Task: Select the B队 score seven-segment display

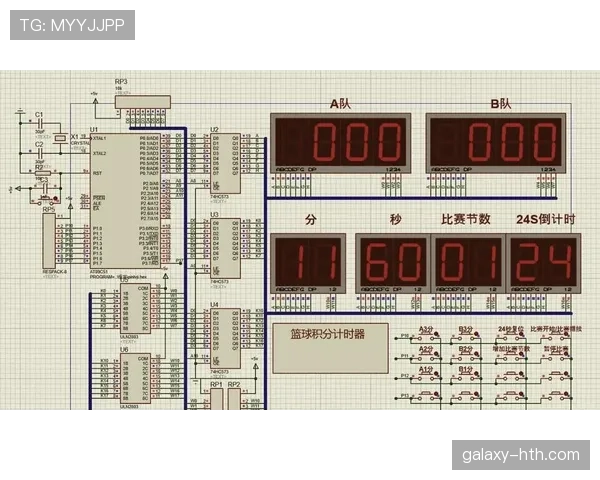Action: pyautogui.click(x=496, y=144)
